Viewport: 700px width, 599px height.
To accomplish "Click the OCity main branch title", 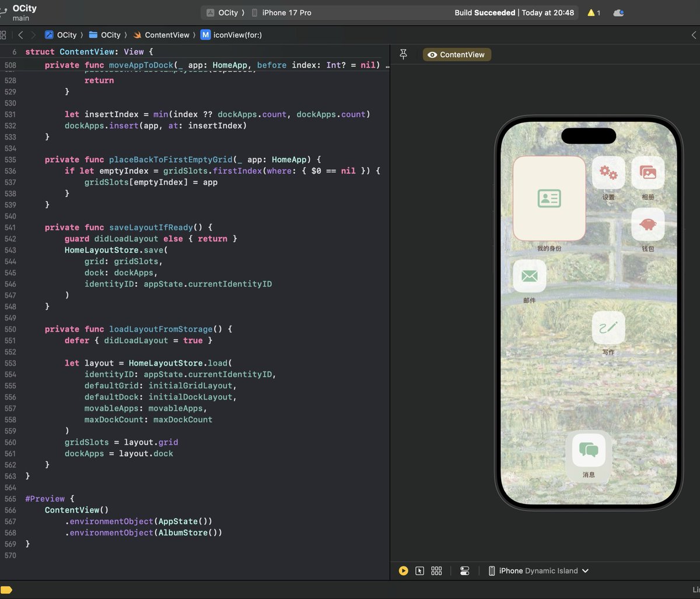I will point(24,13).
